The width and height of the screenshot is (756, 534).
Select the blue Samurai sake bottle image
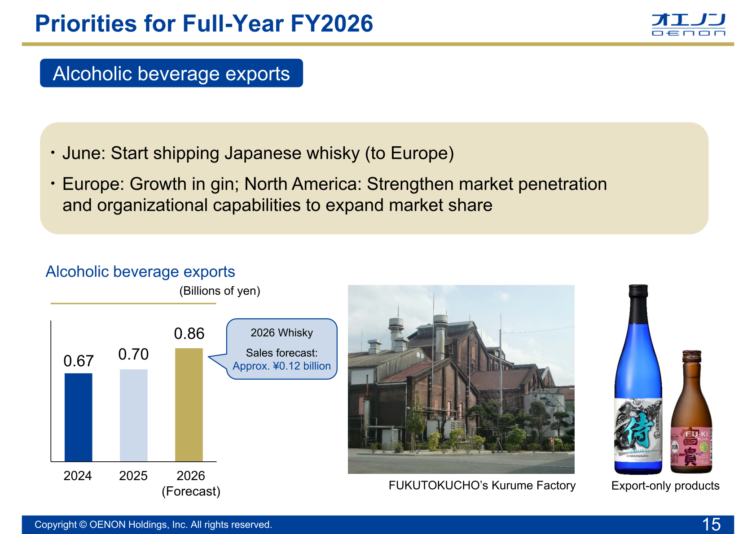click(x=638, y=379)
